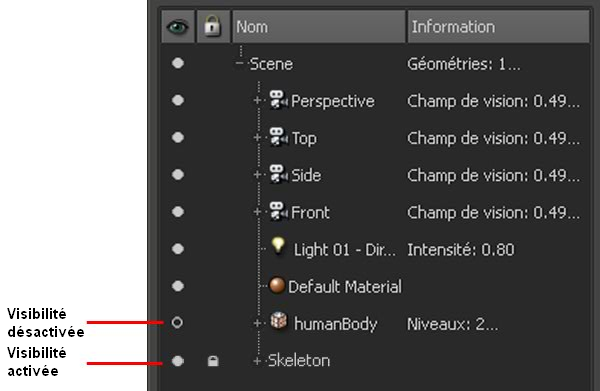Screen dimensions: 600x391
Task: Select the Perspective camera icon
Action: pos(278,100)
